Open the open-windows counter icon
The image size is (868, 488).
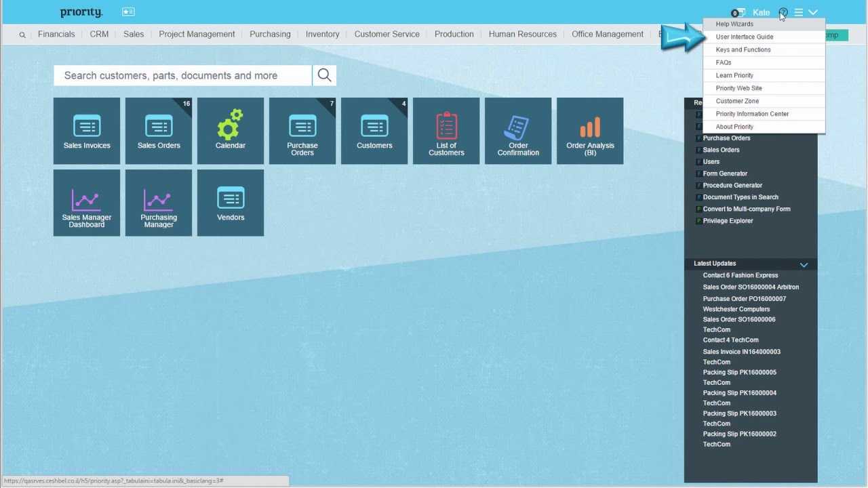738,13
